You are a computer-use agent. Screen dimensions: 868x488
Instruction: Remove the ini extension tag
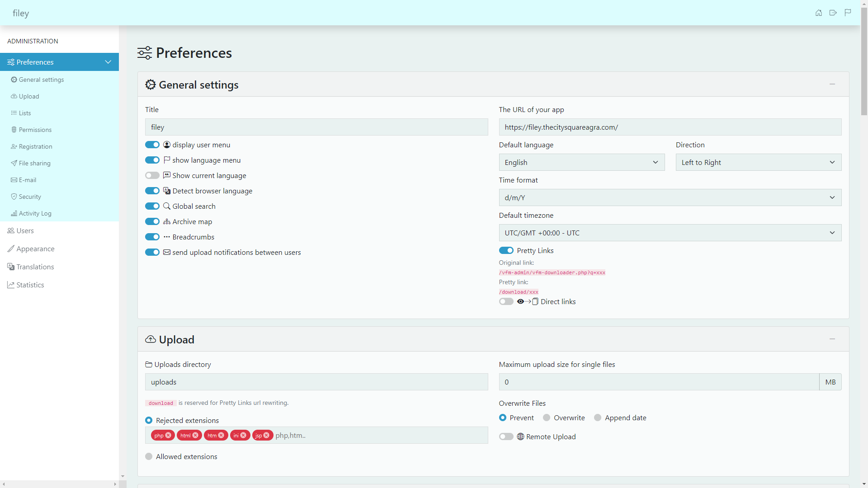coord(243,435)
